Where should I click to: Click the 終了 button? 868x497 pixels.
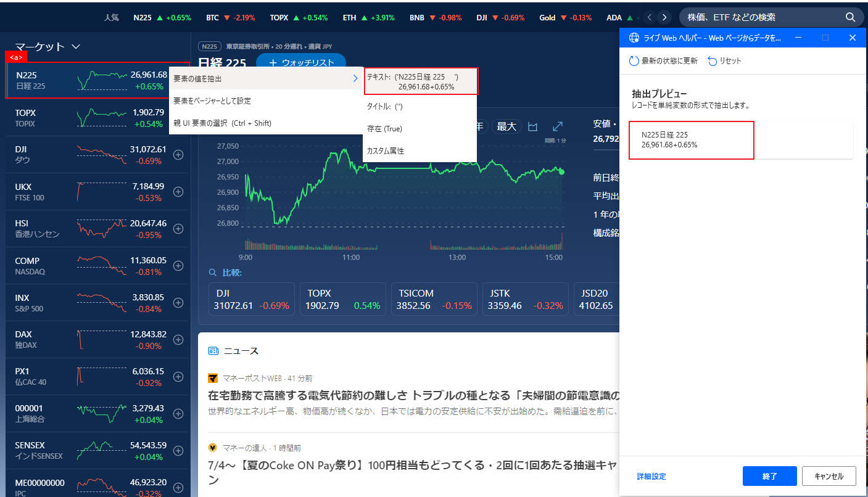[x=770, y=476]
